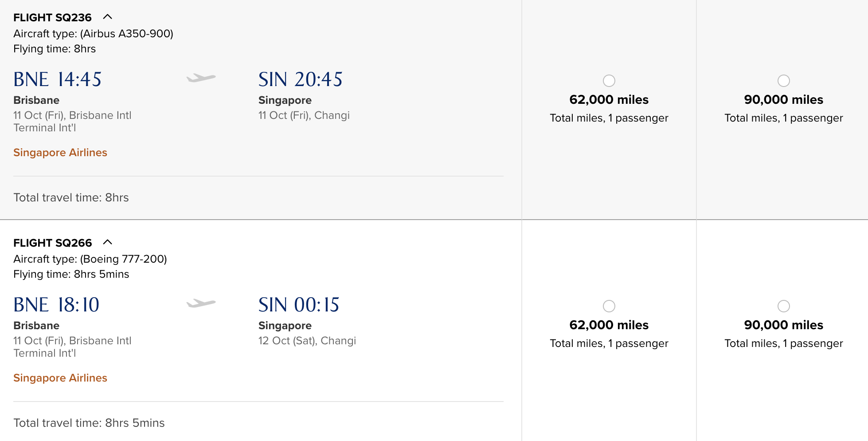868x441 pixels.
Task: Click the 90,000 miles label for SQ266
Action: (x=784, y=325)
